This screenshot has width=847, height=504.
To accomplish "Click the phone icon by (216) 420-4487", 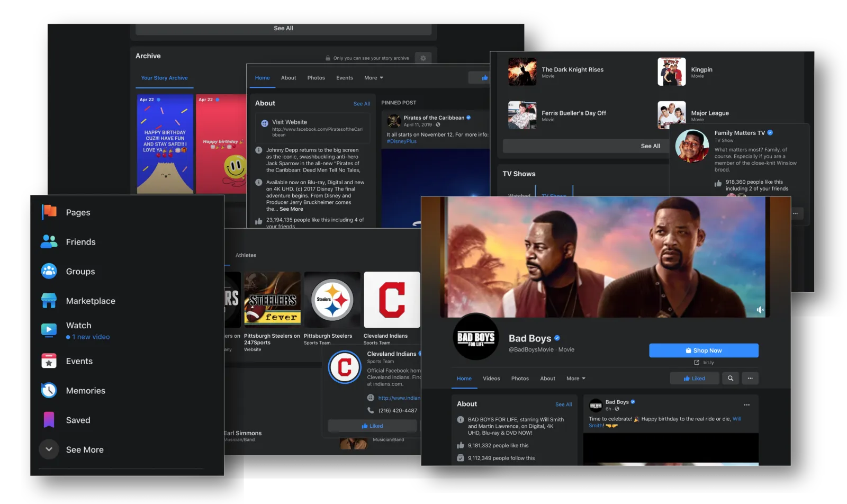I will pyautogui.click(x=371, y=410).
